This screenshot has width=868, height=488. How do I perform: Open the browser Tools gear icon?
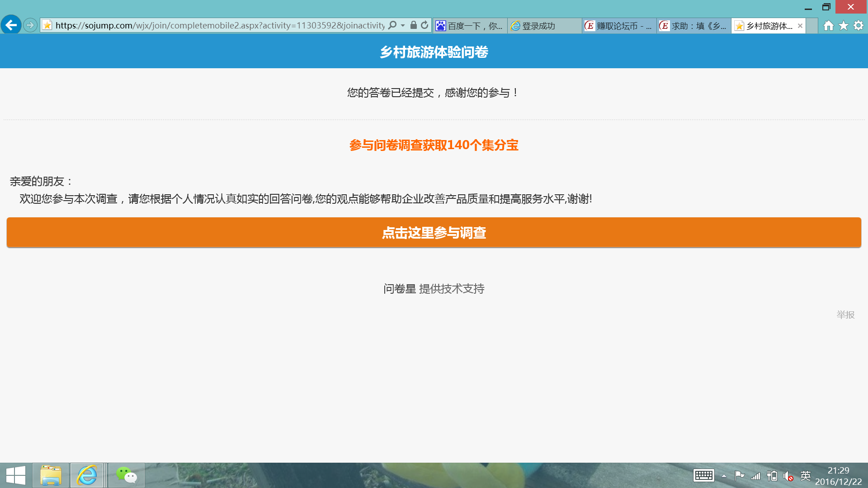point(859,26)
